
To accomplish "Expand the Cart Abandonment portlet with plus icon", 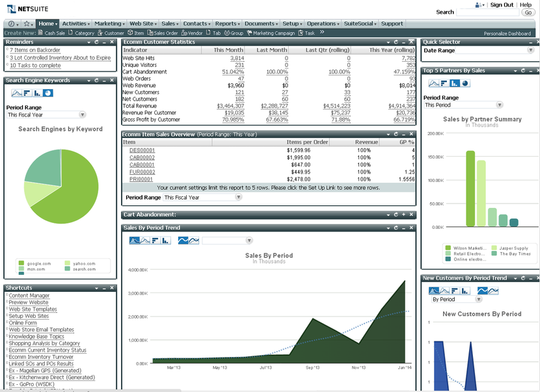I will 403,215.
